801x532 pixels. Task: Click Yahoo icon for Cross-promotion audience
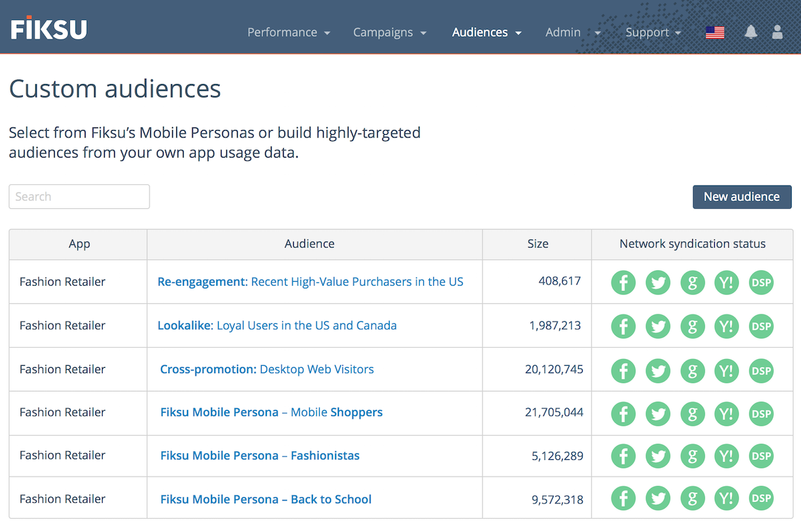coord(727,370)
